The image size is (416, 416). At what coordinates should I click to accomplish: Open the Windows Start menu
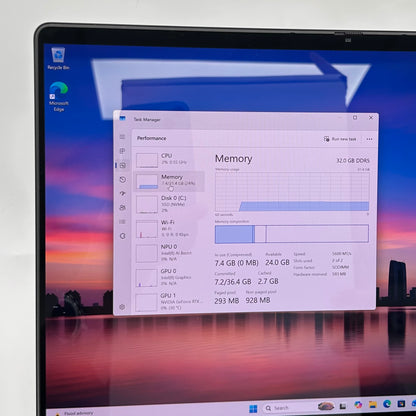point(253,409)
